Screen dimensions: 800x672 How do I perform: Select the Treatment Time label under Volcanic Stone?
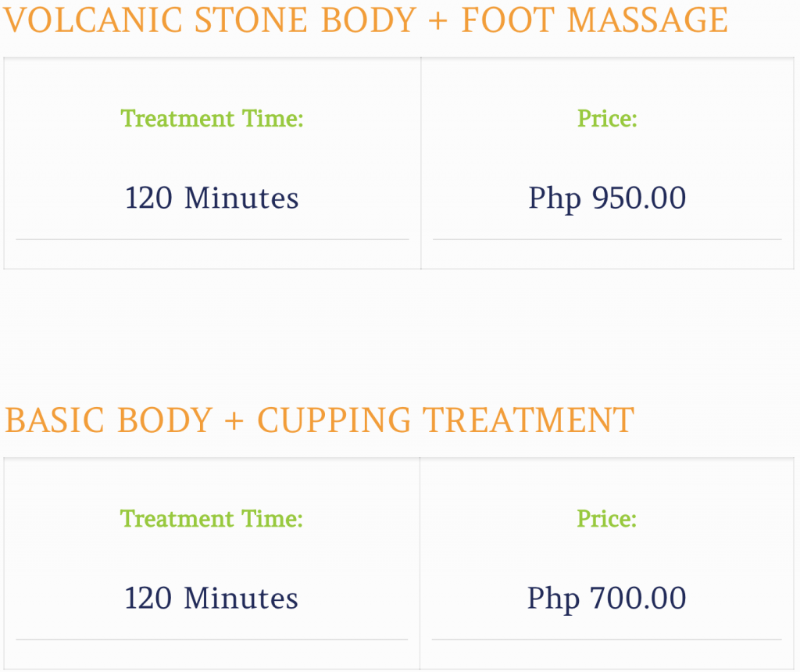(212, 119)
